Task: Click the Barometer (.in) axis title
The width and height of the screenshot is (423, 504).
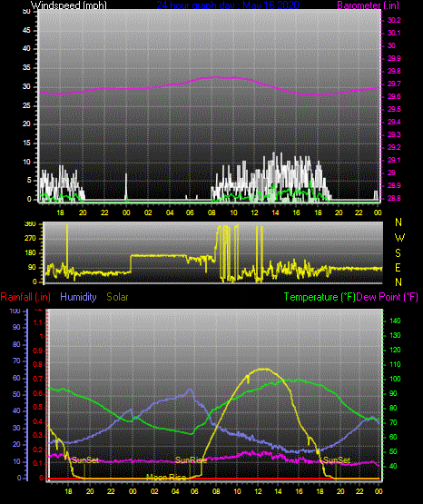Action: click(x=368, y=5)
